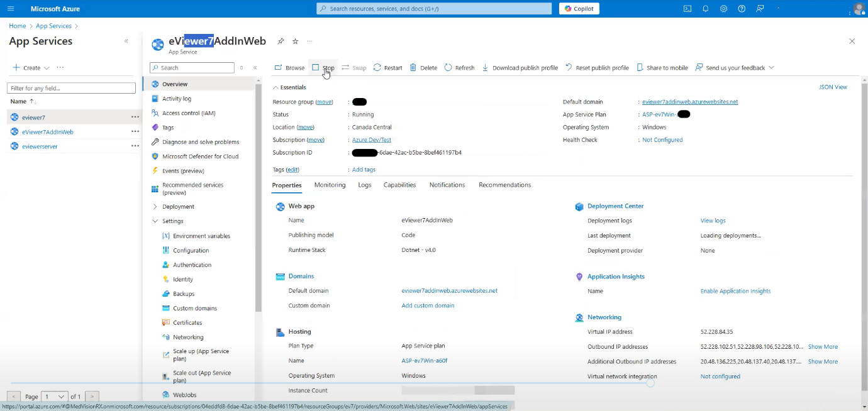Collapse the Settings menu group
This screenshot has width=868, height=411.
tap(155, 221)
